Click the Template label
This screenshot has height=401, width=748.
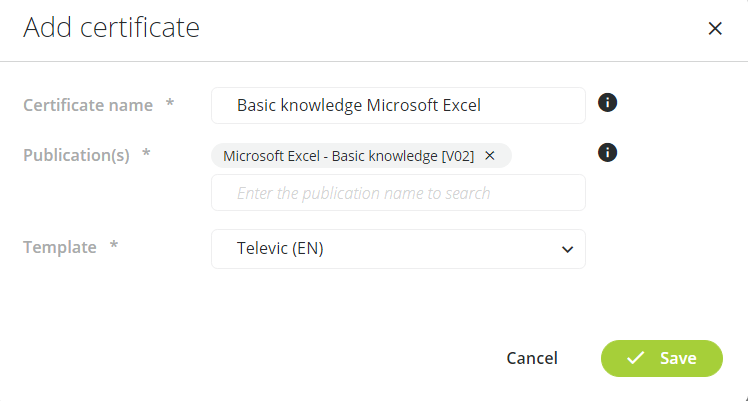point(60,247)
